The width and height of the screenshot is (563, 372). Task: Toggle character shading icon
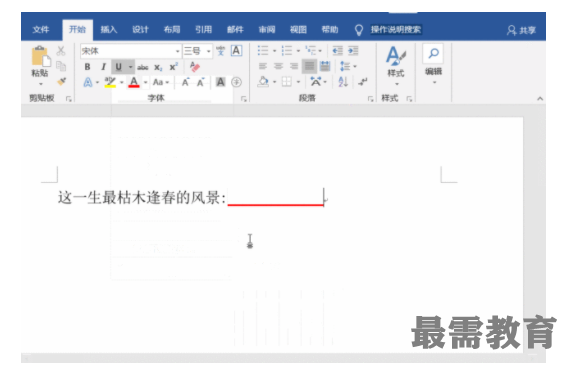coord(220,82)
